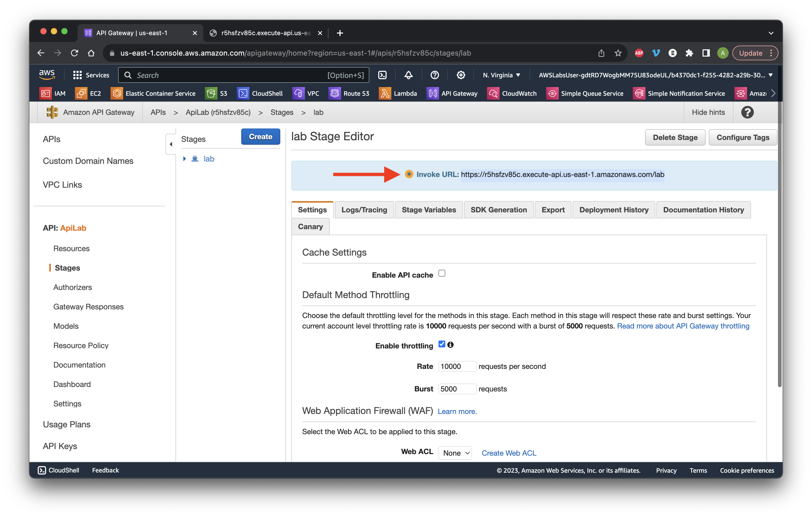The width and height of the screenshot is (812, 517).
Task: Open the Export tab
Action: click(x=553, y=209)
